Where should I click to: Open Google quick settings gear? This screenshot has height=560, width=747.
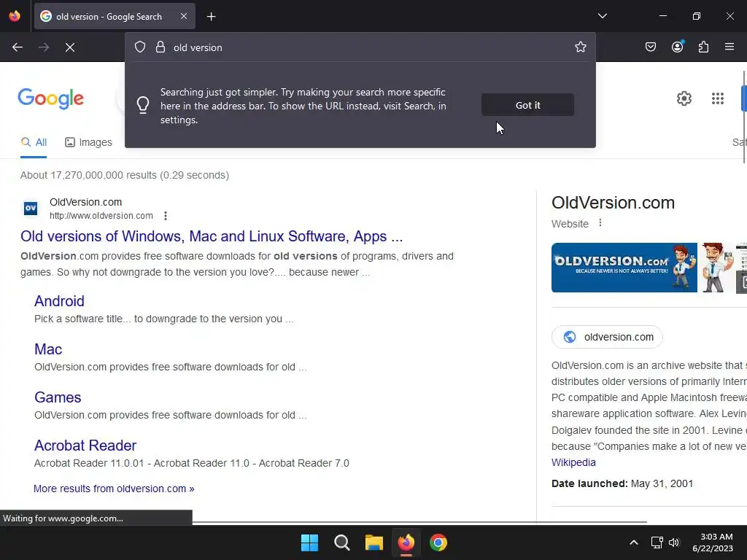click(x=684, y=98)
